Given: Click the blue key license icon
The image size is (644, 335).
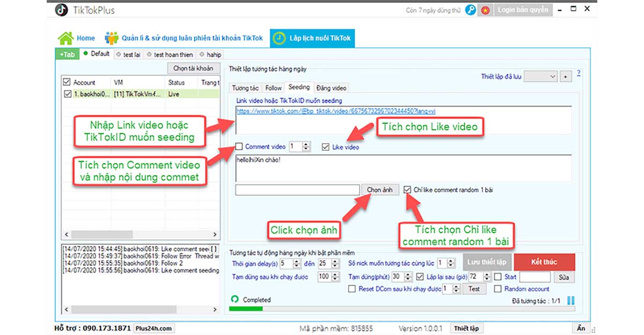Looking at the screenshot, I should [471, 10].
